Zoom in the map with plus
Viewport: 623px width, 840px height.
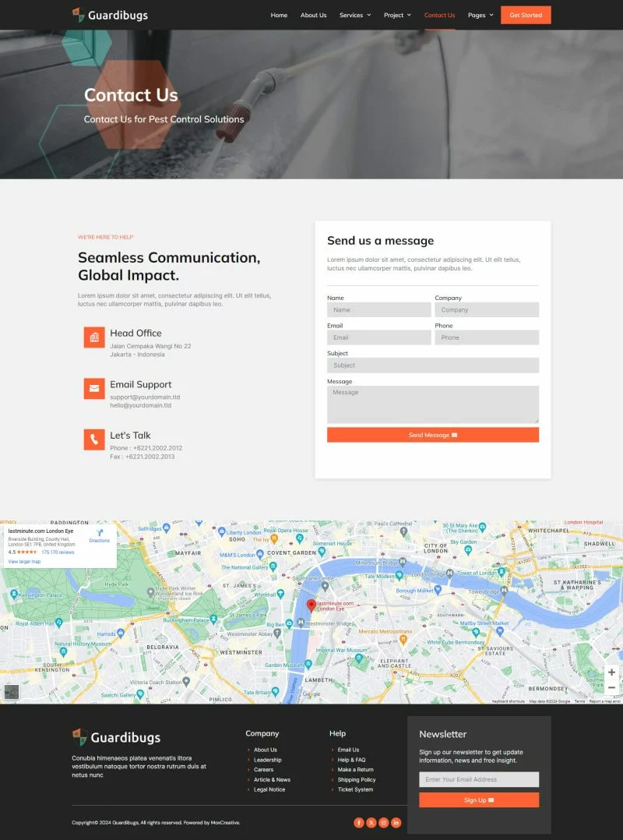click(x=611, y=672)
